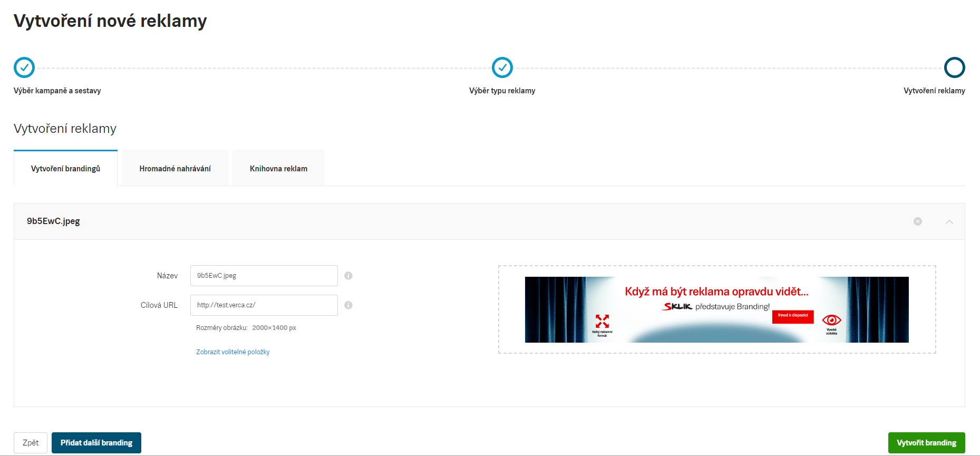Click the empty circle for the final step
Screen dimensions: 980x456
coord(954,67)
